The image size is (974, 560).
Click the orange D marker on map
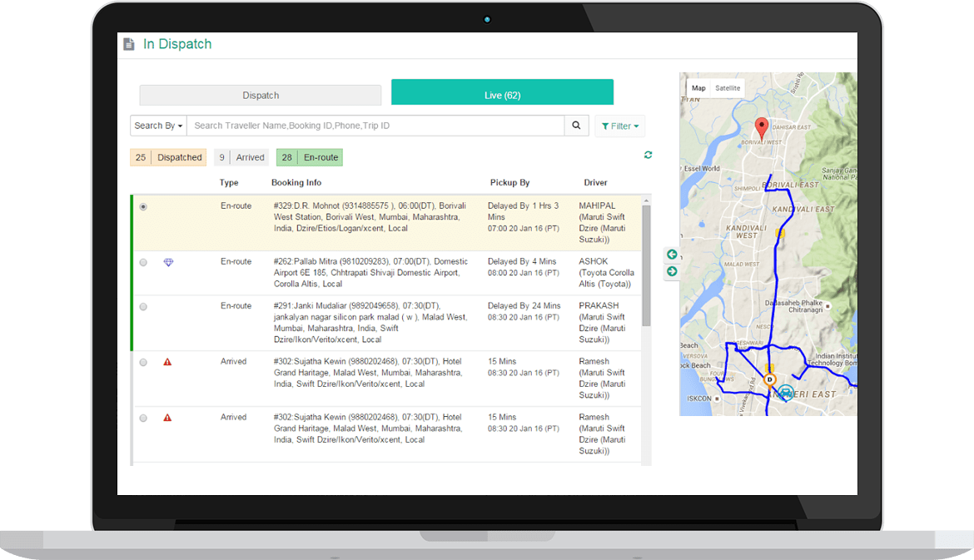(x=770, y=379)
